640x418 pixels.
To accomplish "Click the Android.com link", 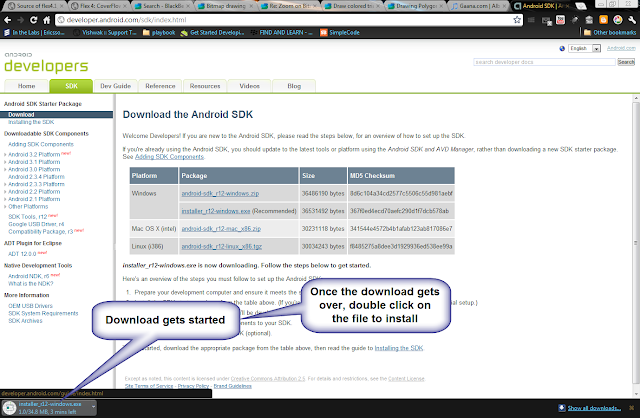I will pyautogui.click(x=621, y=48).
